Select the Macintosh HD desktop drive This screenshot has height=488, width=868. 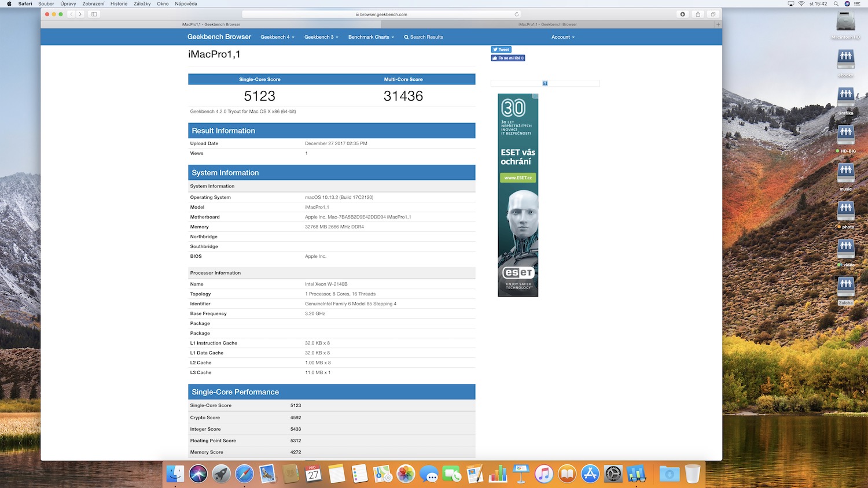pyautogui.click(x=845, y=25)
